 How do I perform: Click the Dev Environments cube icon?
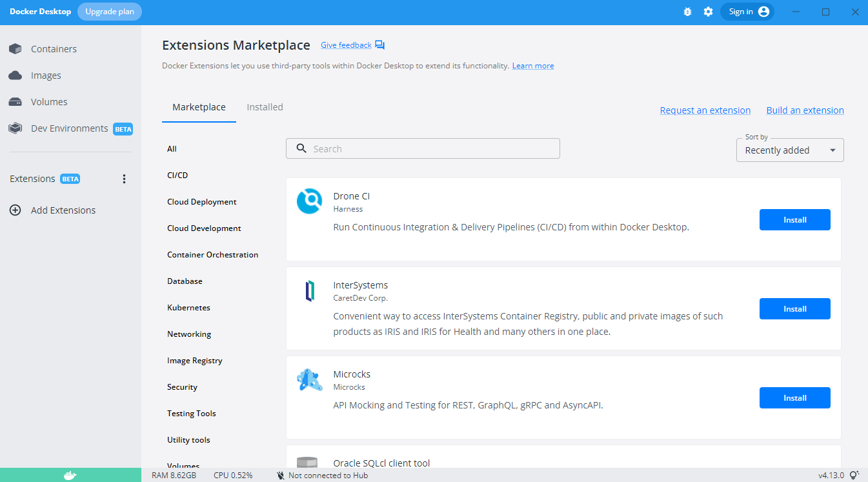point(15,128)
